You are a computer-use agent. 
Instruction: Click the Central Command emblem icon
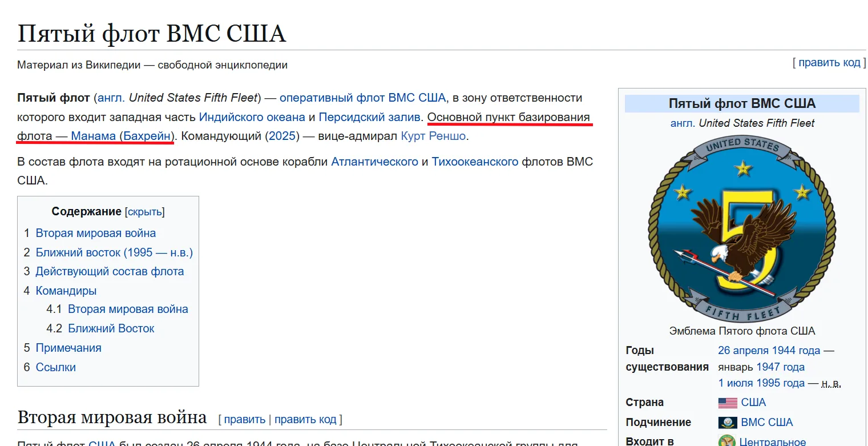tap(727, 441)
